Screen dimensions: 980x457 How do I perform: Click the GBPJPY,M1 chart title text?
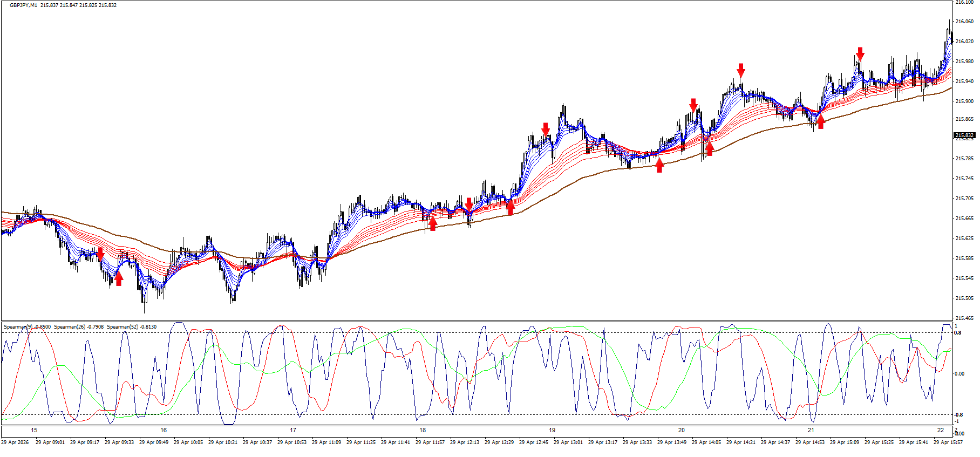coord(23,5)
